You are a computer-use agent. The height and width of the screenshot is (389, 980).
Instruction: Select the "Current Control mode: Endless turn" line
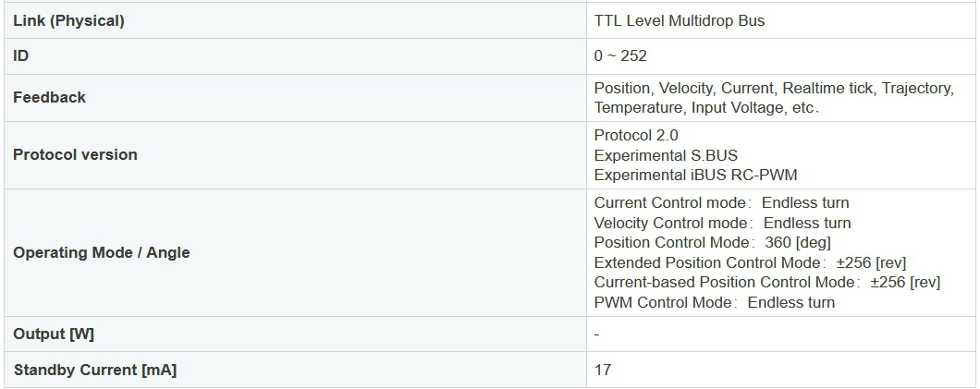click(x=721, y=203)
